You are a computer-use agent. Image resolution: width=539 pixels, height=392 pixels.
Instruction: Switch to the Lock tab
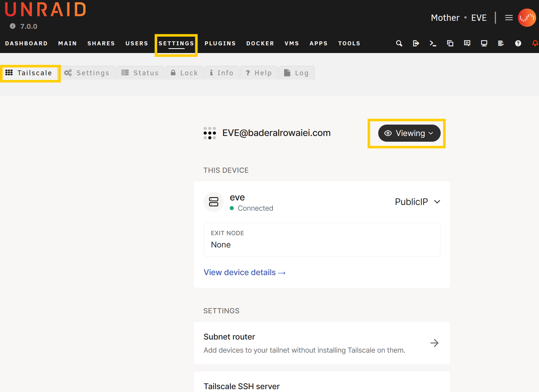[x=184, y=73]
